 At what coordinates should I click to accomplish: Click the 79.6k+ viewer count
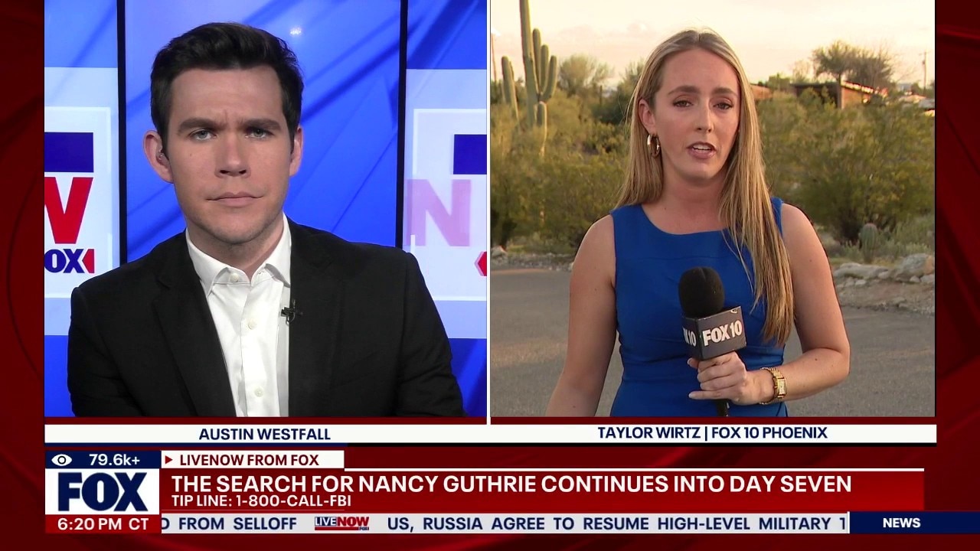pyautogui.click(x=114, y=460)
